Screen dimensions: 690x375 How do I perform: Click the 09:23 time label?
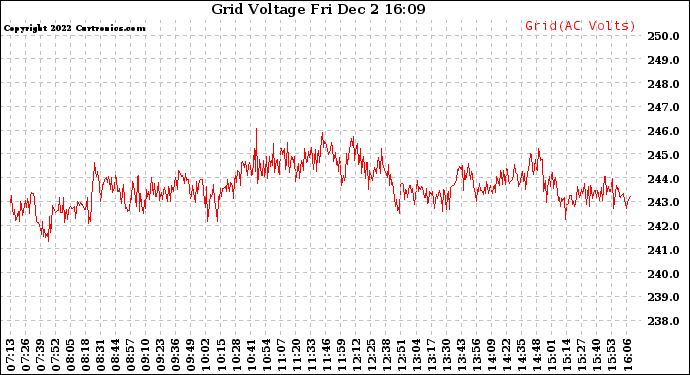point(160,355)
